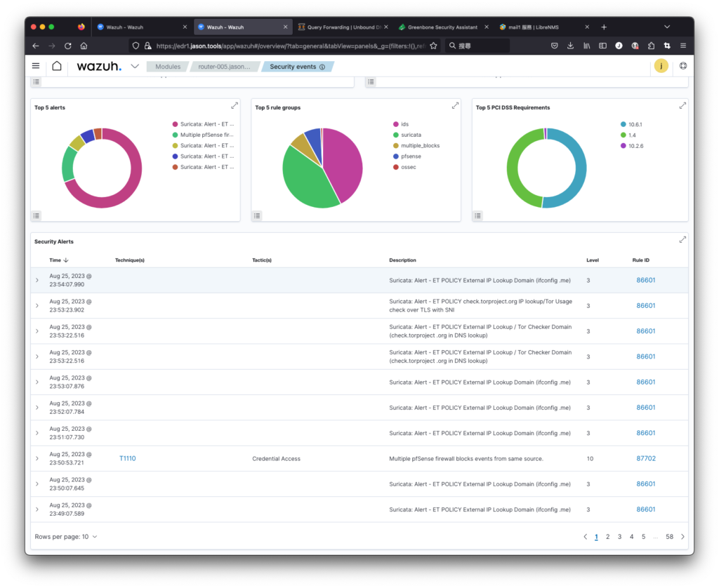Expand alert row at 23:53:07.876
This screenshot has height=588, width=719.
tap(37, 382)
